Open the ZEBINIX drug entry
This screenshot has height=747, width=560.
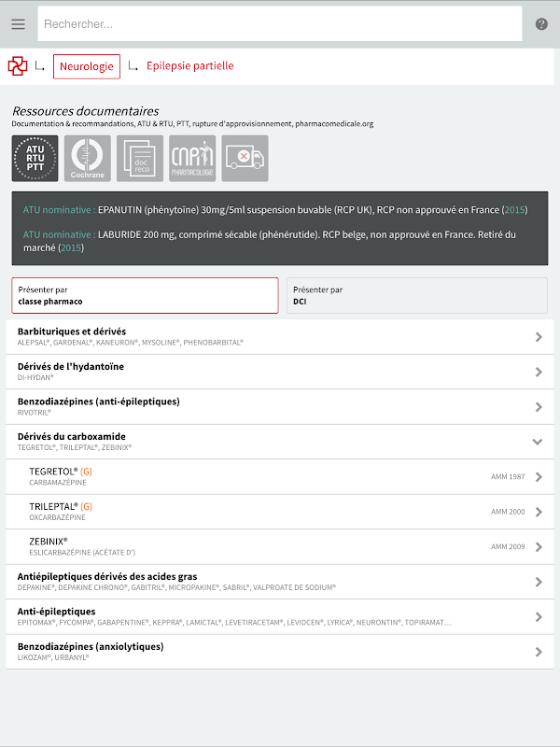(279, 546)
